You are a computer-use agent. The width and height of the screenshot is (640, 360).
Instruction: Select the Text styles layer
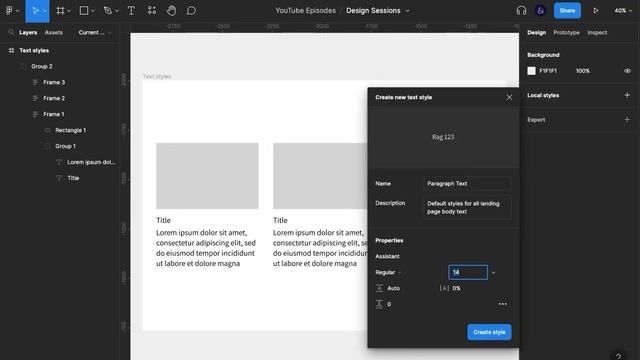34,51
